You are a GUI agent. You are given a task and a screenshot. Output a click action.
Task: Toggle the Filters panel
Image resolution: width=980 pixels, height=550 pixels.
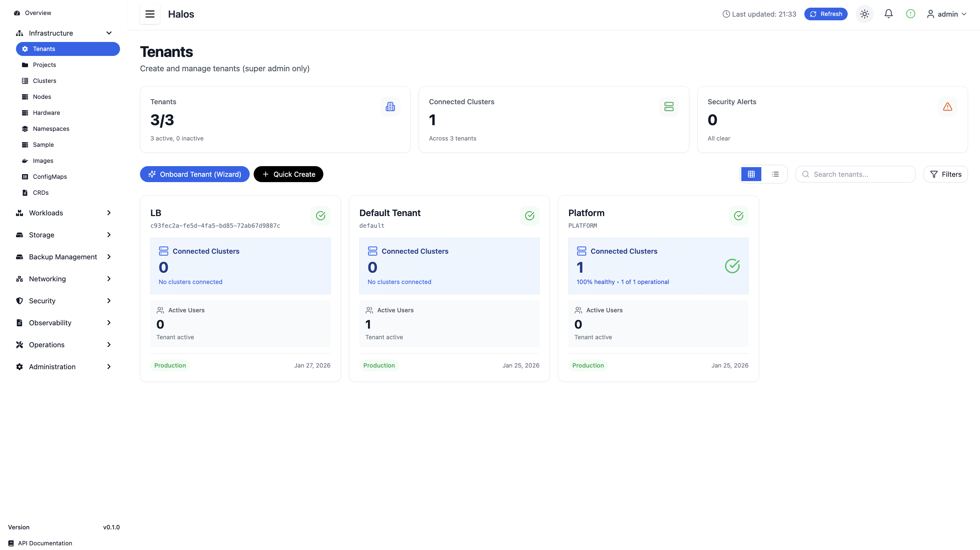pyautogui.click(x=946, y=174)
